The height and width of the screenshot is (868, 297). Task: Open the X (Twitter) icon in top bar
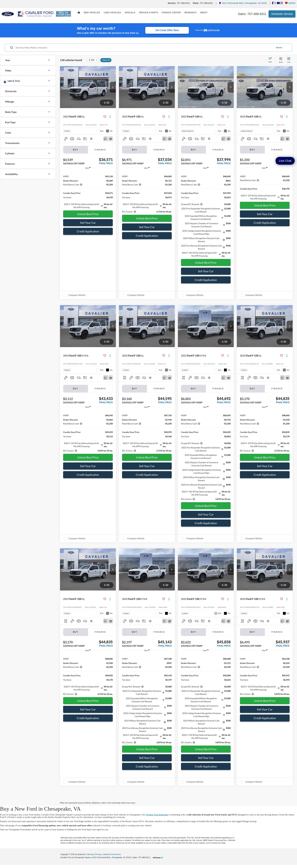coord(275,3)
